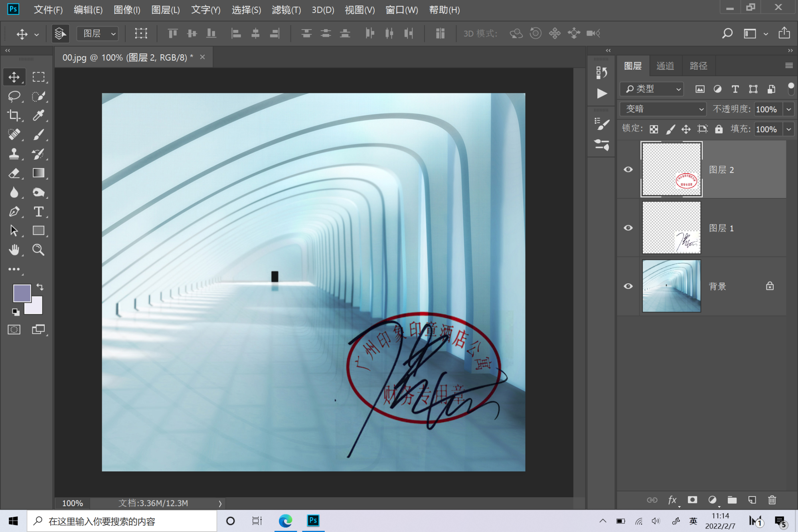Image resolution: width=798 pixels, height=532 pixels.
Task: Open the 窗口(W) menu
Action: [x=401, y=10]
